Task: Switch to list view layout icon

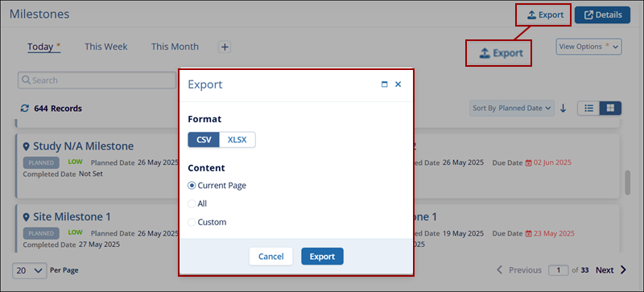Action: tap(589, 109)
